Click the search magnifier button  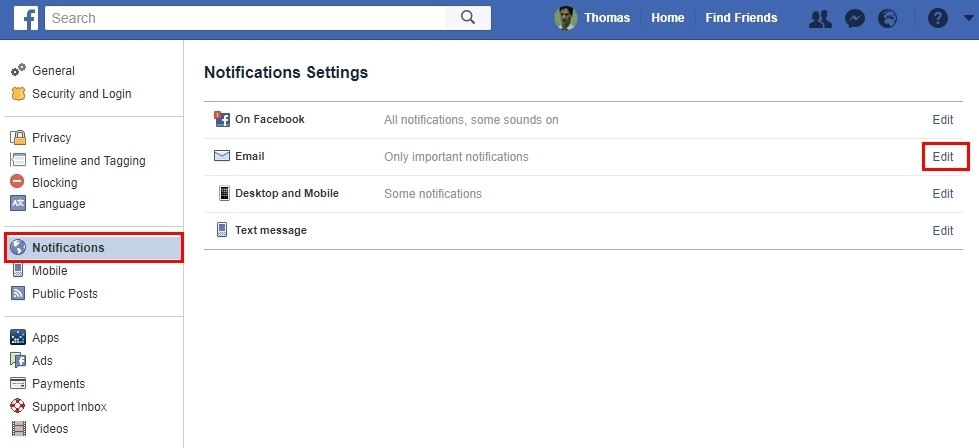468,18
